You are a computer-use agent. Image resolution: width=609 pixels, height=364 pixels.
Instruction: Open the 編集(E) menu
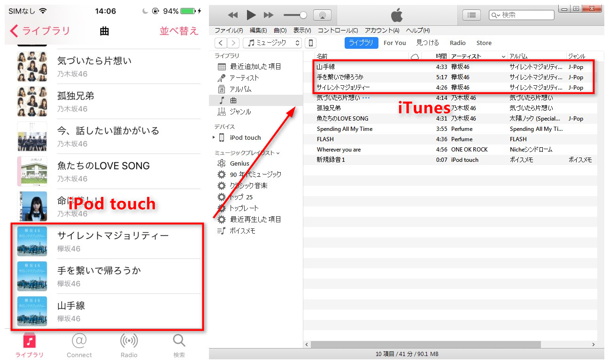click(x=258, y=30)
